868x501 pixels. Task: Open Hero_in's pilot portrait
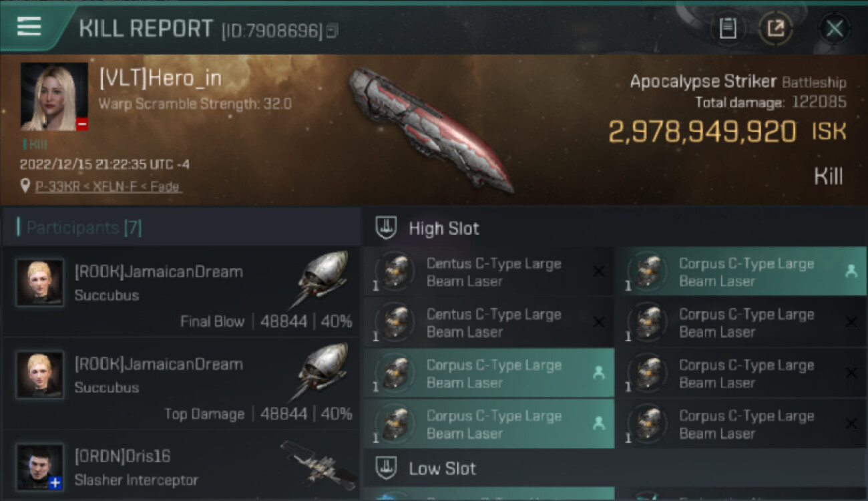point(55,97)
